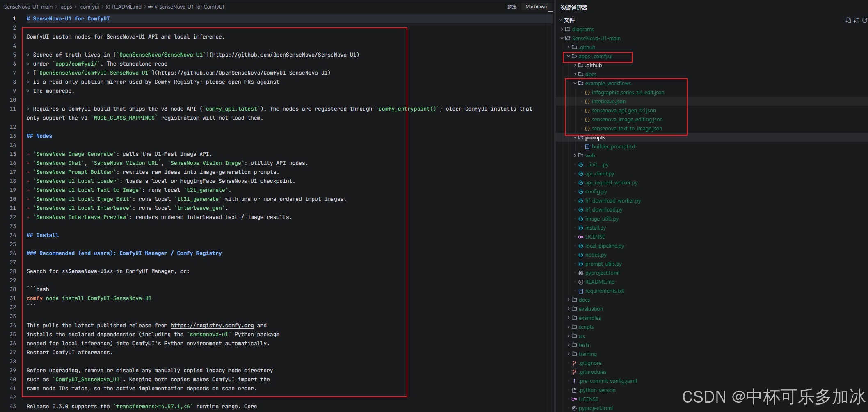868x412 pixels.
Task: Click the Python icon beside install.py
Action: click(x=581, y=228)
